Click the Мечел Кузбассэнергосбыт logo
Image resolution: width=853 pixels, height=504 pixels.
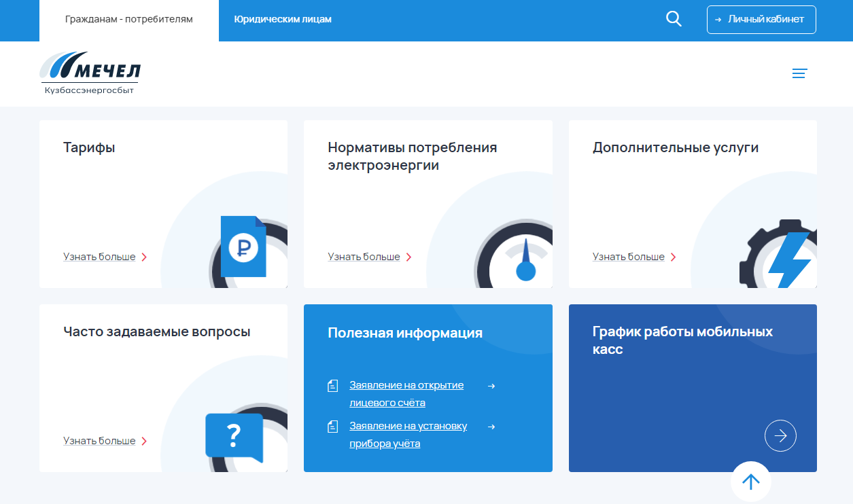point(90,73)
